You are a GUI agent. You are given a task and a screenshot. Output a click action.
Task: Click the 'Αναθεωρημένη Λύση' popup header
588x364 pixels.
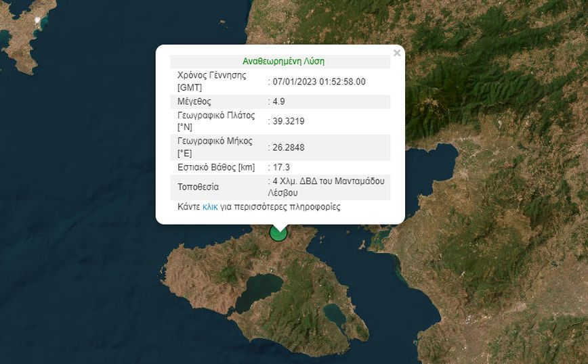coord(283,62)
